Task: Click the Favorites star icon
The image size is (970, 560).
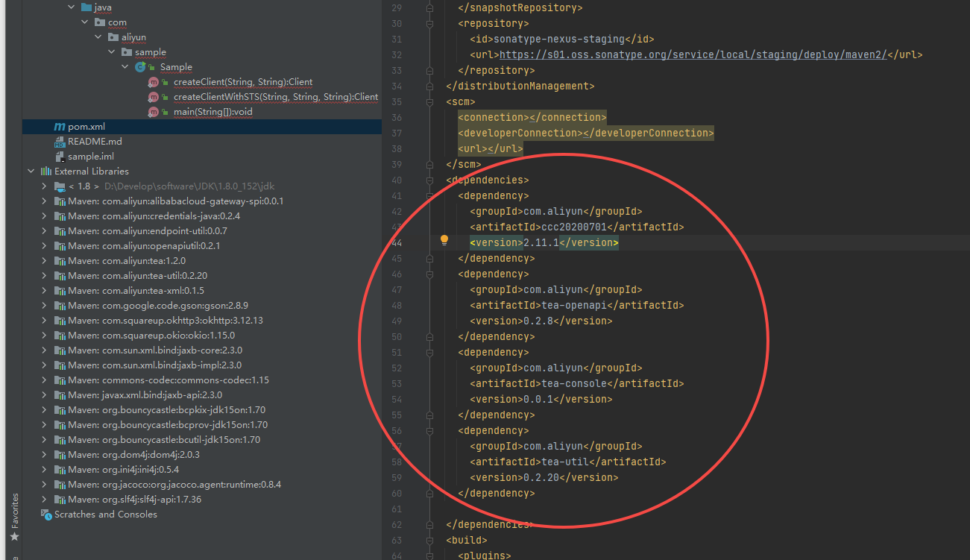Action: pyautogui.click(x=14, y=536)
